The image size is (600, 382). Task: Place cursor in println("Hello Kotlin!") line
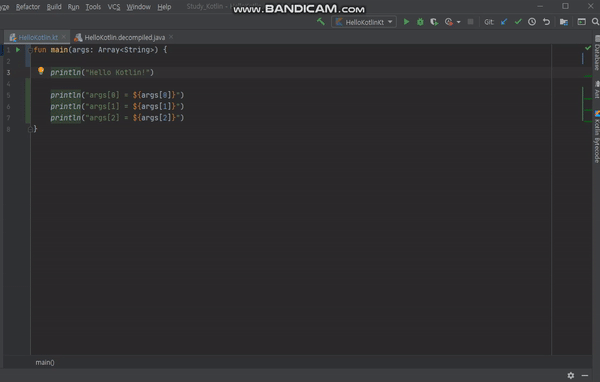(x=102, y=72)
